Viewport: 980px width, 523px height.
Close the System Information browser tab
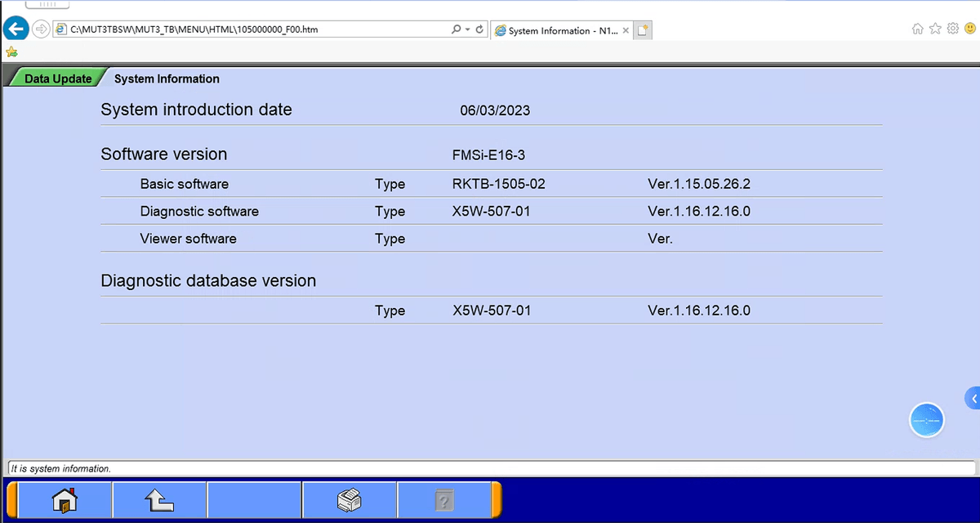[x=626, y=30]
